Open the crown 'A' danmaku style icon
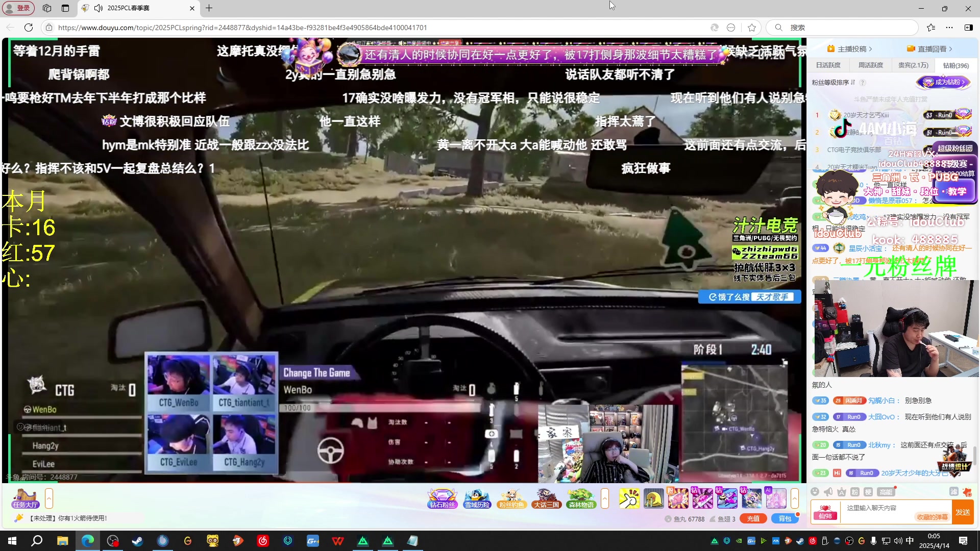The width and height of the screenshot is (980, 551). [x=842, y=492]
